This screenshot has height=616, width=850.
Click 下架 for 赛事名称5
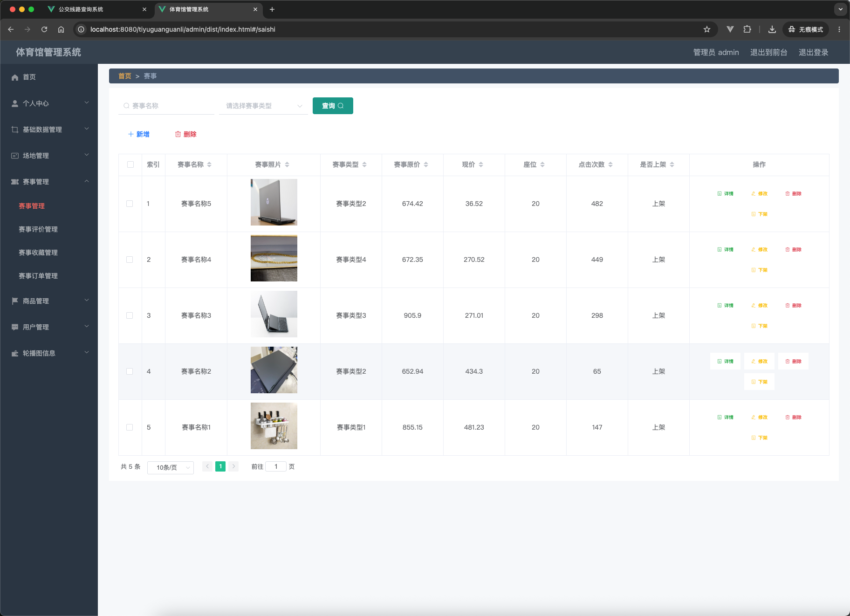760,214
